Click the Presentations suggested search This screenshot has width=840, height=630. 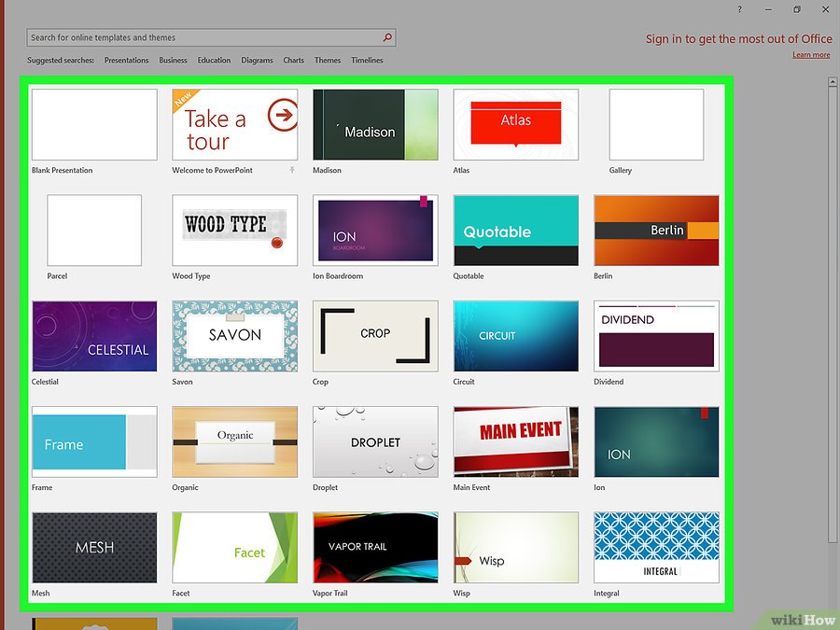click(x=126, y=61)
